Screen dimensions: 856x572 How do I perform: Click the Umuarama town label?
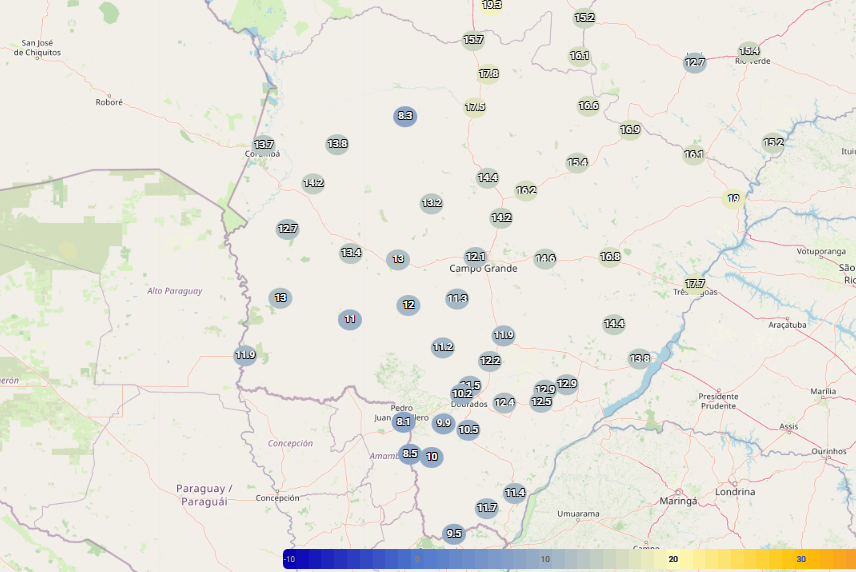click(578, 514)
